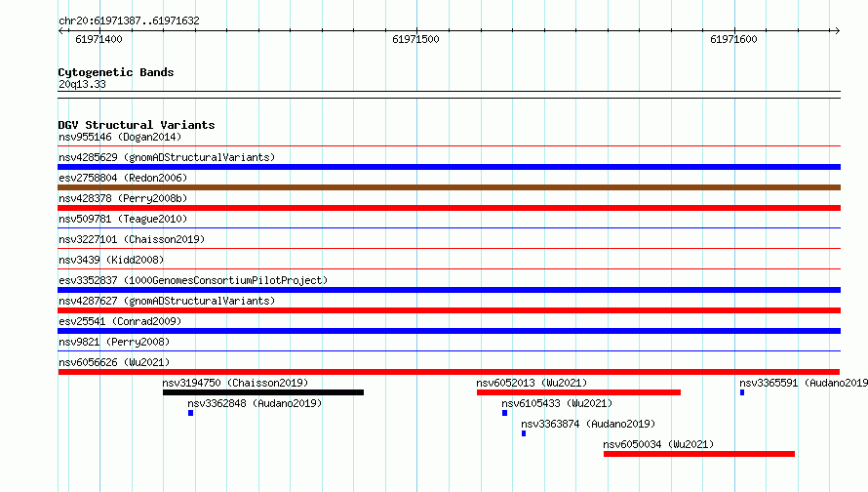Click the small blue nsv3363874 marker
868x492 pixels.
click(523, 433)
